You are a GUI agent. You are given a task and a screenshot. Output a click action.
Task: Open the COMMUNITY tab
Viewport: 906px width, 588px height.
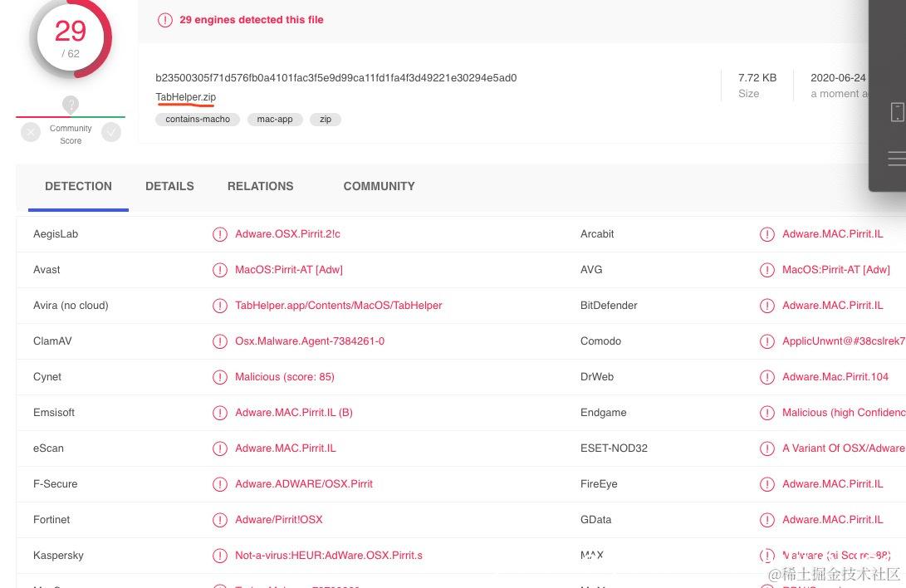379,187
